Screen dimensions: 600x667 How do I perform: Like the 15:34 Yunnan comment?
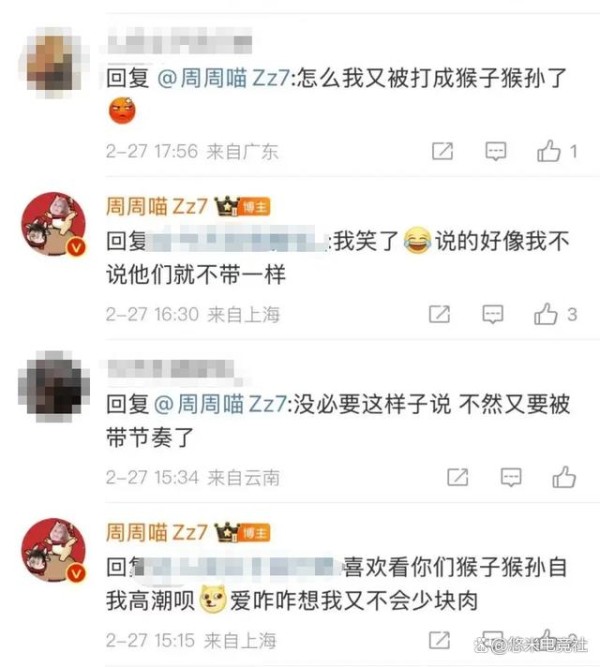(x=564, y=477)
